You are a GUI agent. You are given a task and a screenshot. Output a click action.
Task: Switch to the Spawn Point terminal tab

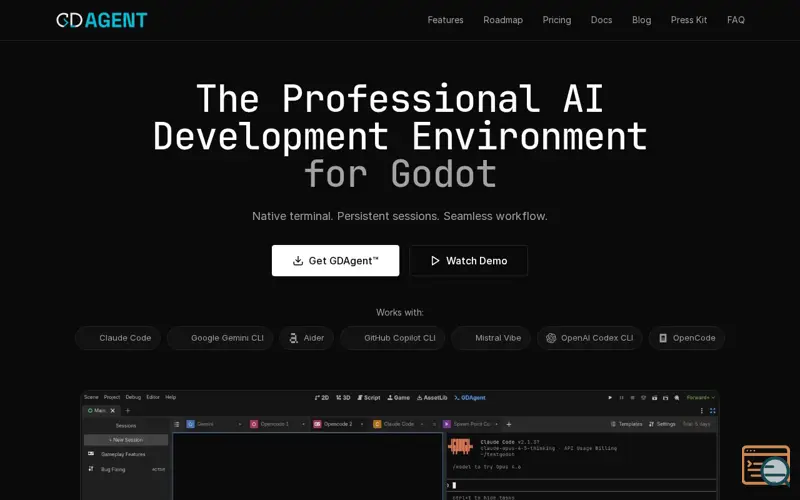[x=471, y=424]
